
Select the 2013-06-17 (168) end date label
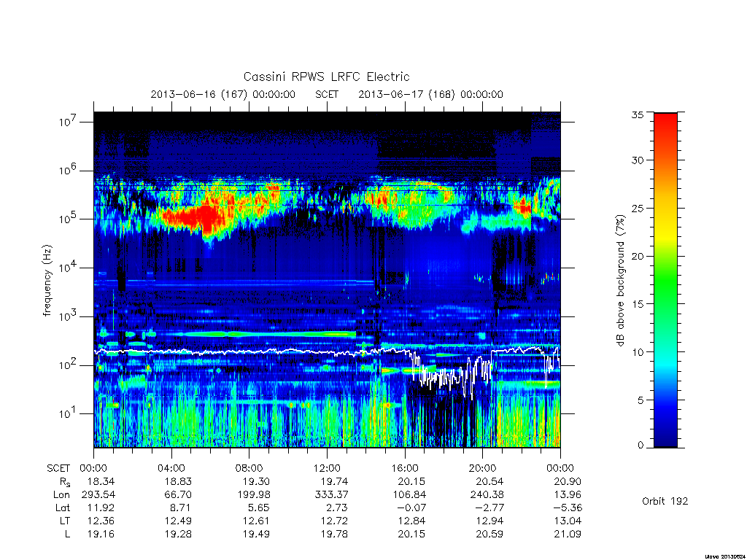(430, 94)
